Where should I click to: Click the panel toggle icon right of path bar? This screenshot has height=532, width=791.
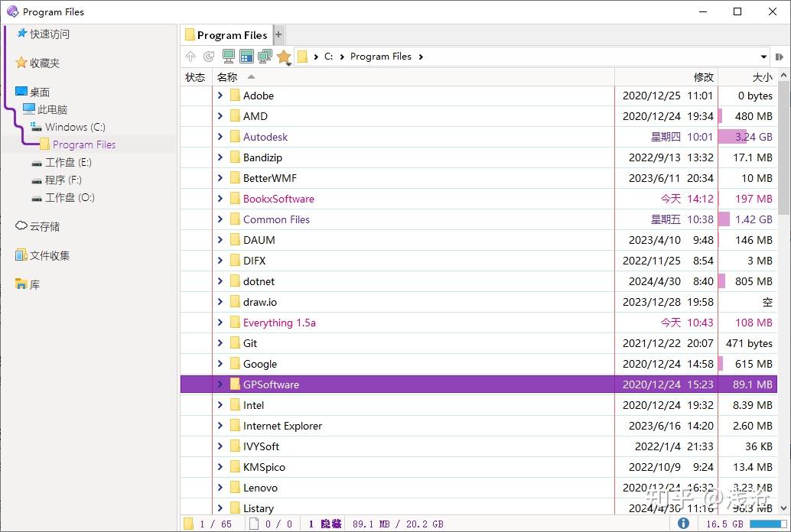tap(780, 57)
